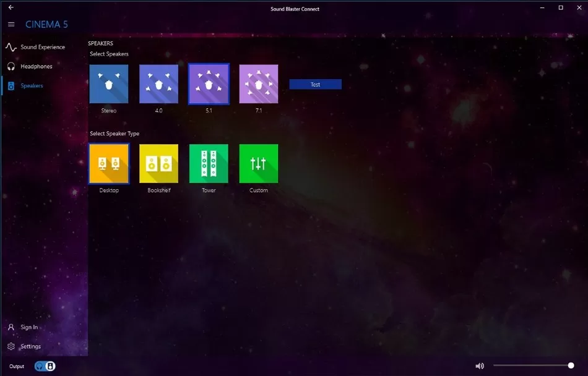Click the Speakers icon in sidebar

[x=11, y=86]
